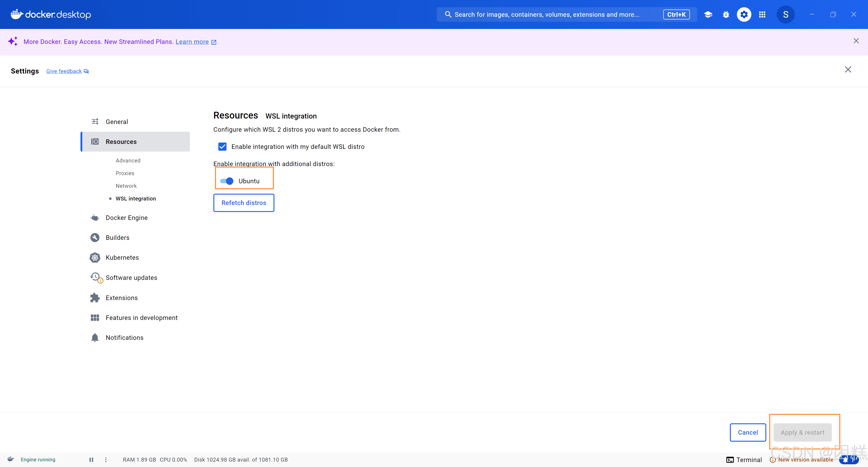868x467 pixels.
Task: Open the Troubleshoot bug icon
Action: point(726,14)
